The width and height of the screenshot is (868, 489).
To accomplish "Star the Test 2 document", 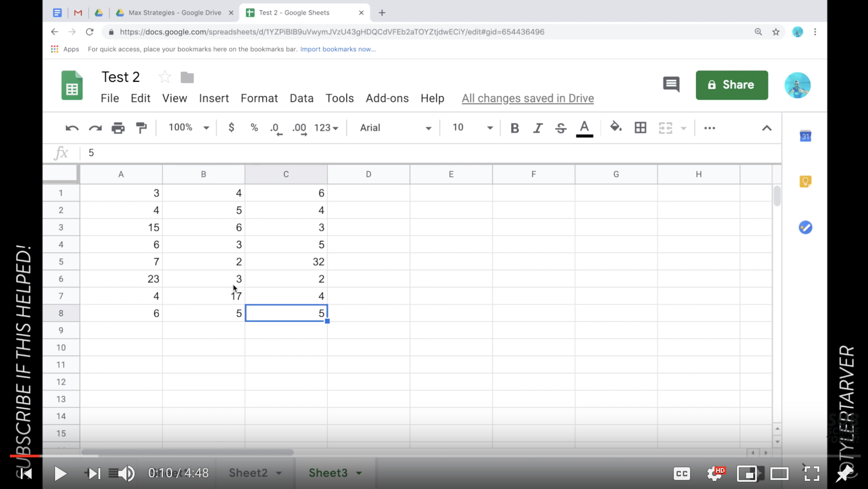I will (x=165, y=77).
